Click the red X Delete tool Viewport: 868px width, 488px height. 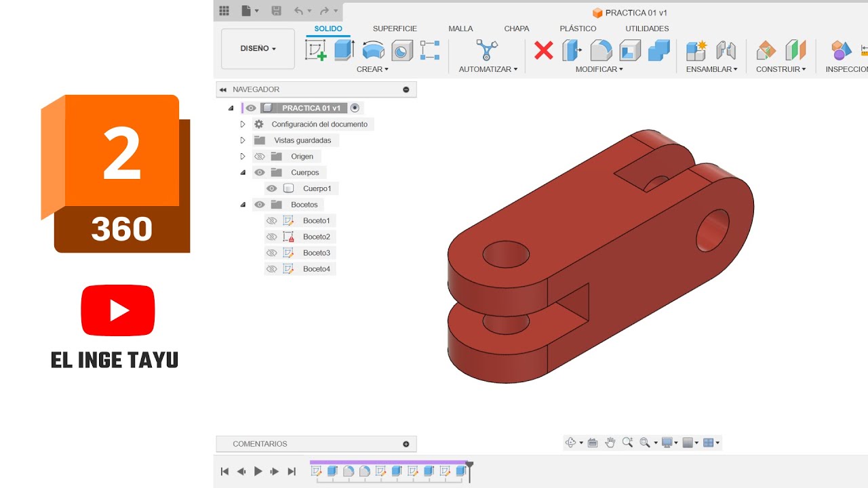click(x=544, y=50)
